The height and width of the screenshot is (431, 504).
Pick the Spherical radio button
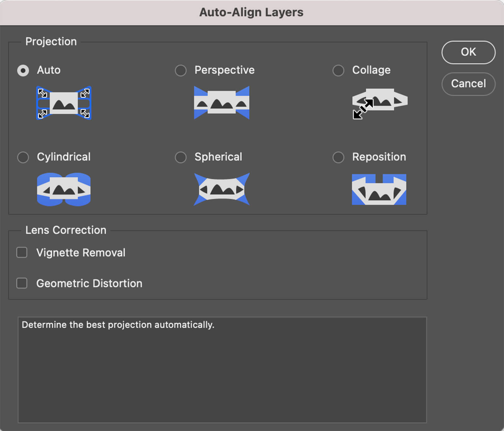[x=181, y=157]
